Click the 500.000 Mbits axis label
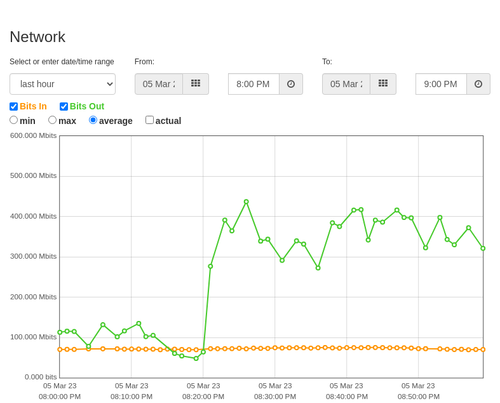The image size is (500, 403). pyautogui.click(x=33, y=176)
